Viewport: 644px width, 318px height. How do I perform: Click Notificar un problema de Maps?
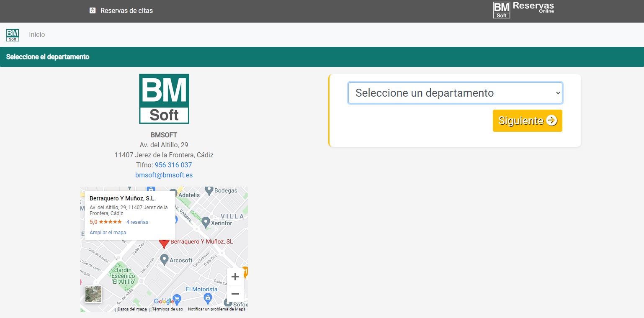click(216, 309)
